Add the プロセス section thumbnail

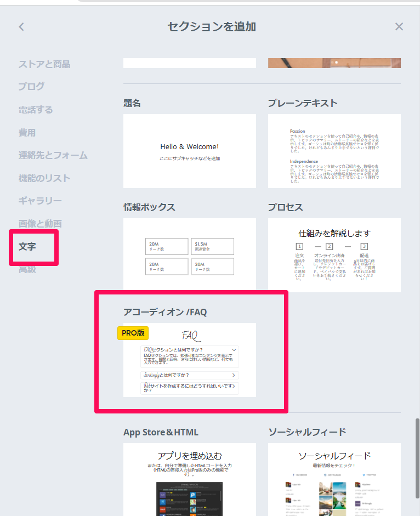[334, 255]
